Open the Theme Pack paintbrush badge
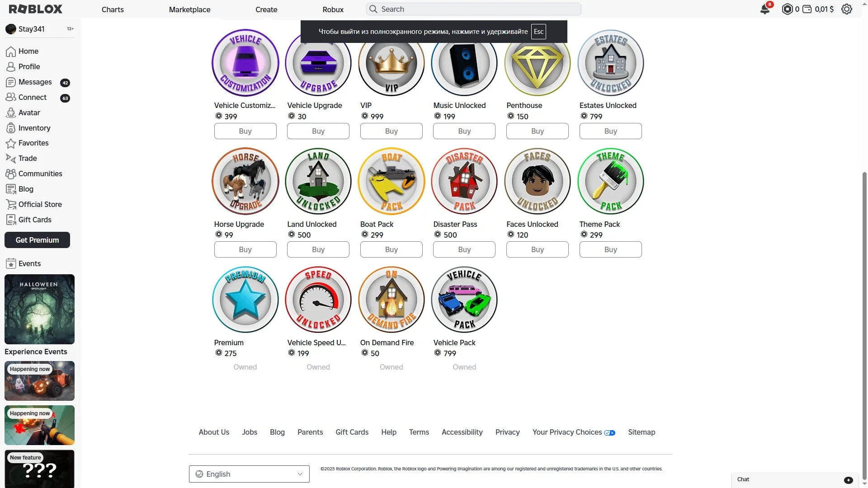This screenshot has width=868, height=488. click(611, 181)
